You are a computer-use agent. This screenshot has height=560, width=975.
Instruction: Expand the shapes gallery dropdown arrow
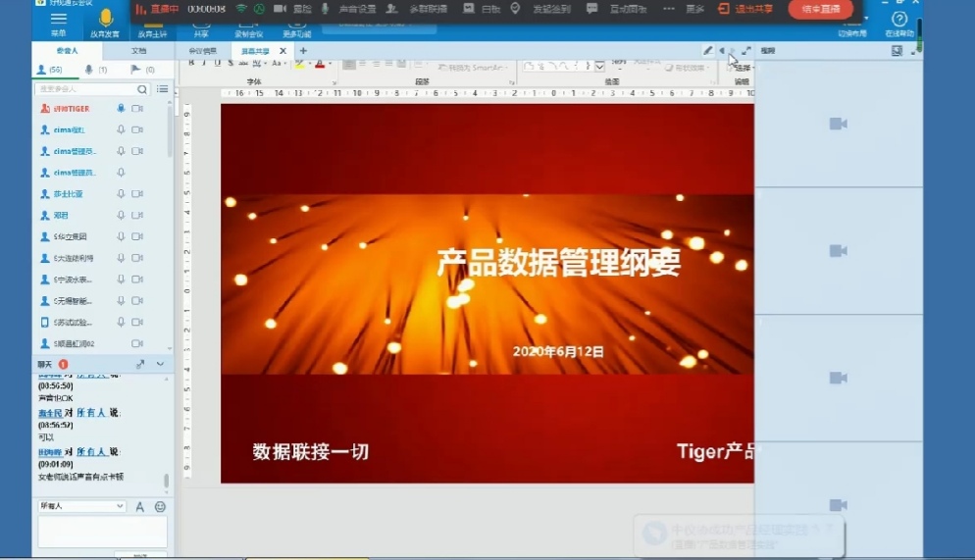point(599,67)
